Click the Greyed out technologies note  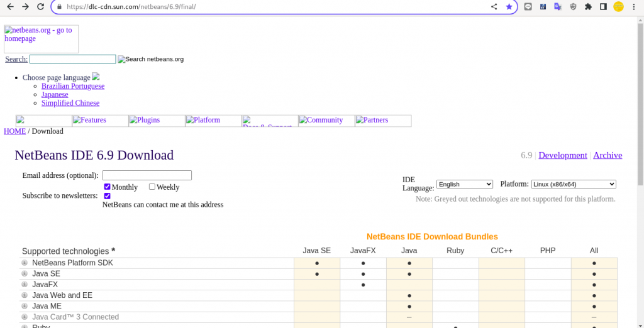point(516,199)
